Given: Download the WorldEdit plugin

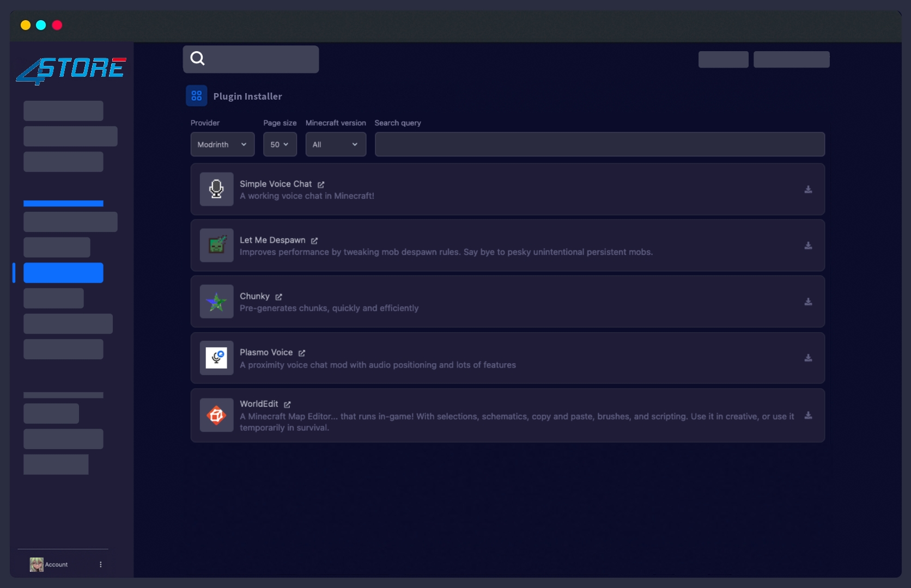Looking at the screenshot, I should tap(808, 415).
